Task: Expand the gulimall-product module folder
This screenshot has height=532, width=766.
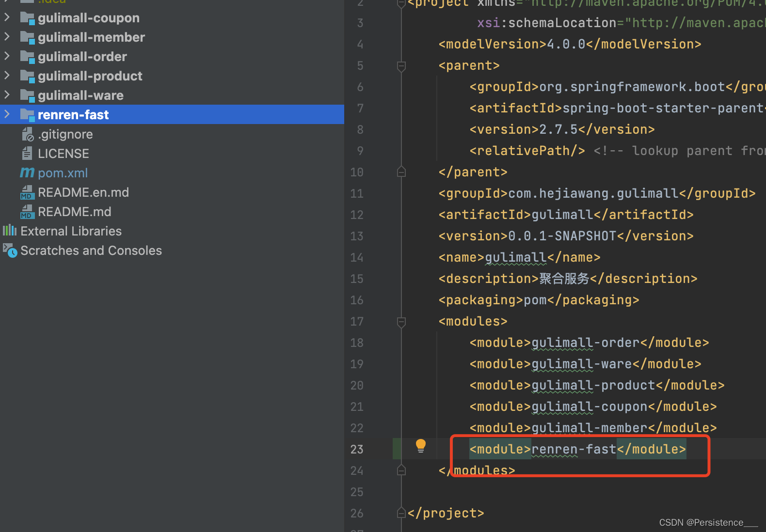Action: 7,76
